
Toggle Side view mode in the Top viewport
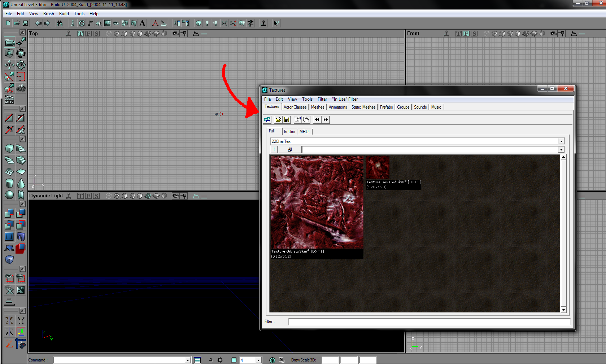tap(96, 34)
